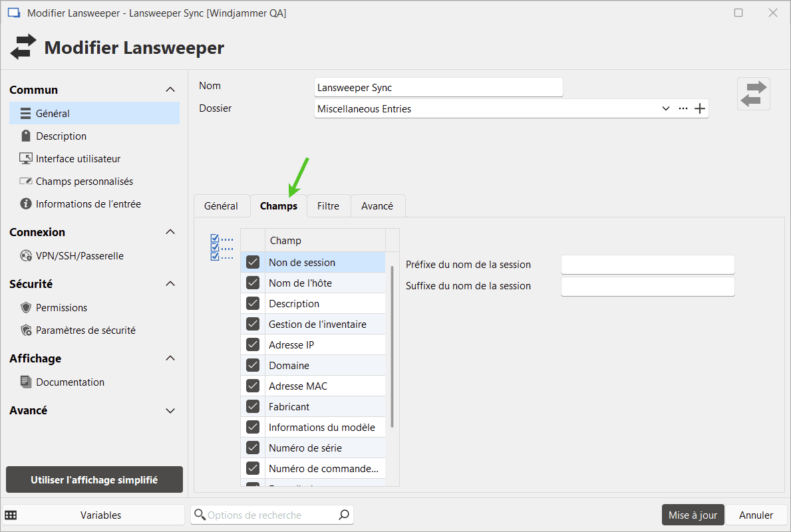Viewport: 791px width, 532px height.
Task: Select the Adresse IP row text
Action: [x=291, y=345]
